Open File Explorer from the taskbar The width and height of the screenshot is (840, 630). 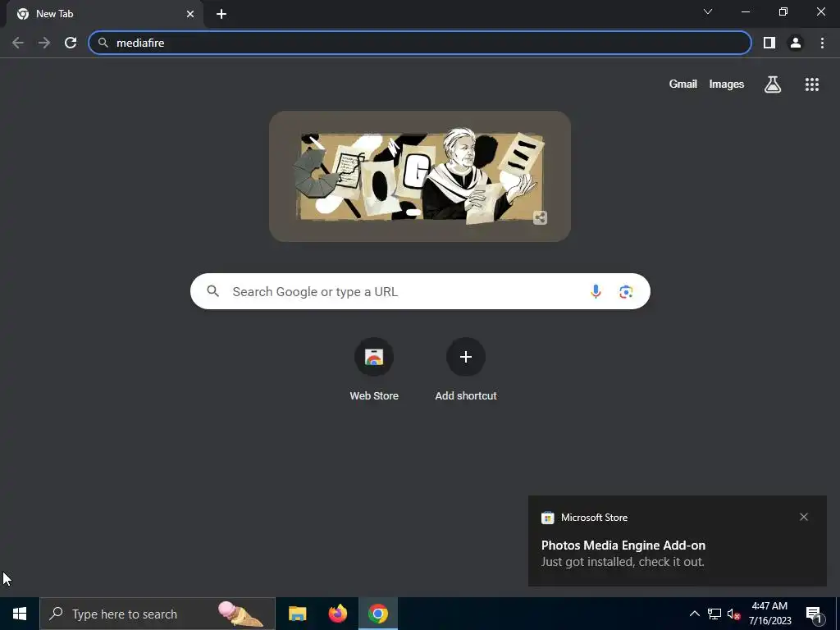tap(297, 614)
